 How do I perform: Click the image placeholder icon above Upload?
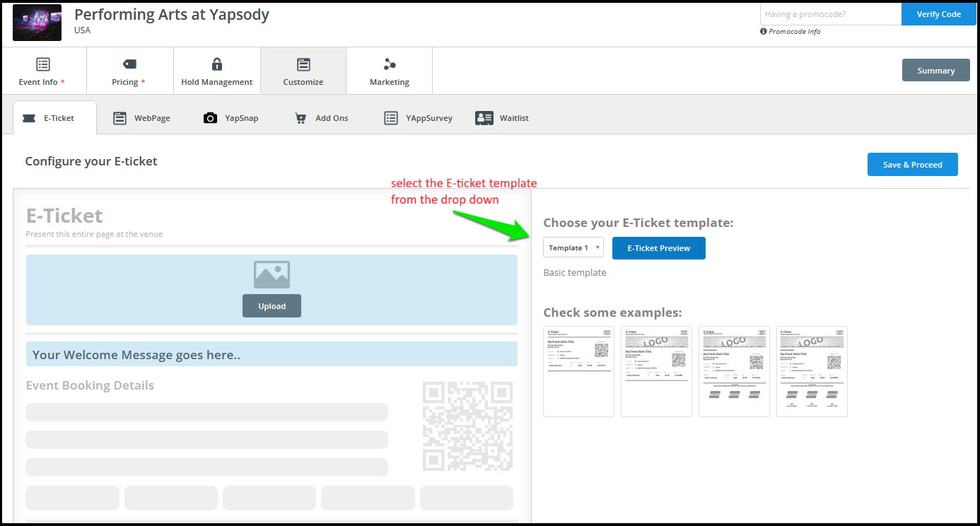272,274
